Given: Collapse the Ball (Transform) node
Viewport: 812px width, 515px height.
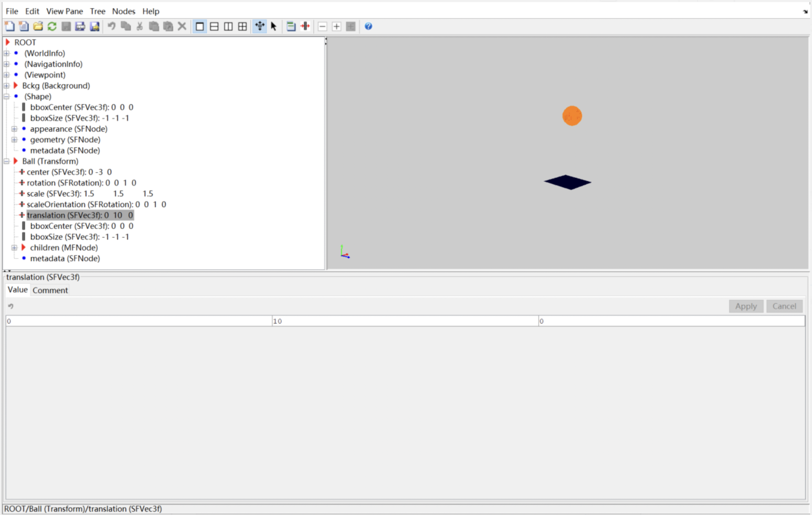Looking at the screenshot, I should pos(7,161).
